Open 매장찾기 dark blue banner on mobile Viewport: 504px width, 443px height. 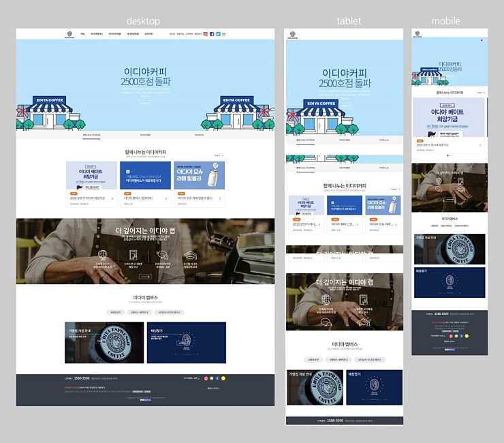[450, 282]
